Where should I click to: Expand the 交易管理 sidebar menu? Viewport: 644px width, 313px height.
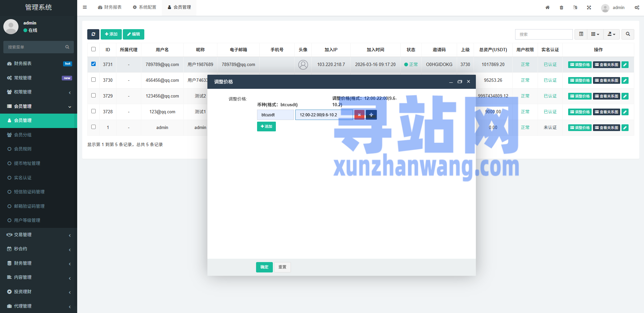click(x=39, y=235)
